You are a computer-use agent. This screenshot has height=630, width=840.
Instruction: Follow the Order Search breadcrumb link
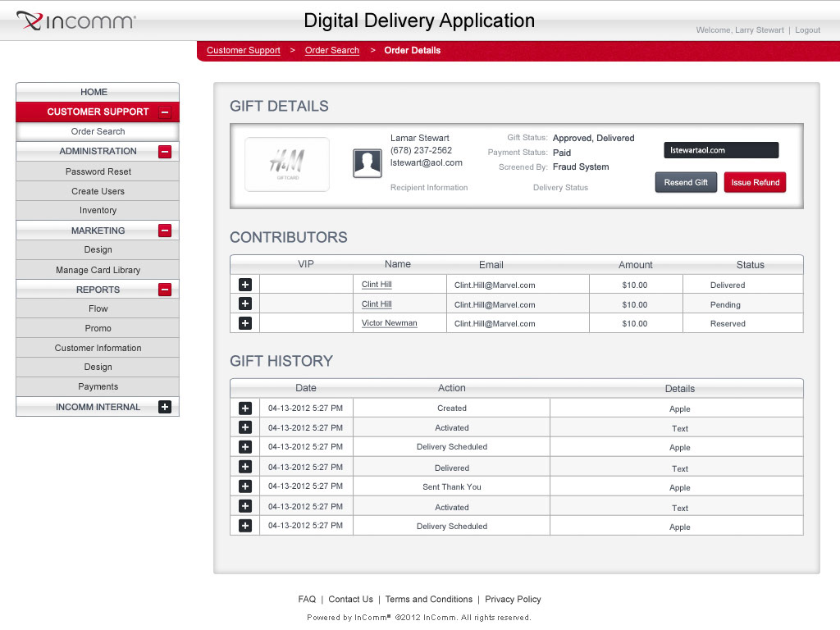[332, 50]
